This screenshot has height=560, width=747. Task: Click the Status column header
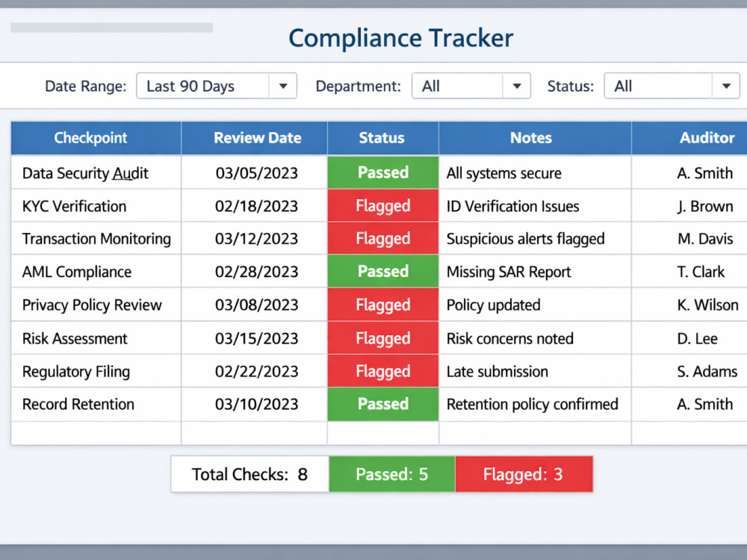382,137
